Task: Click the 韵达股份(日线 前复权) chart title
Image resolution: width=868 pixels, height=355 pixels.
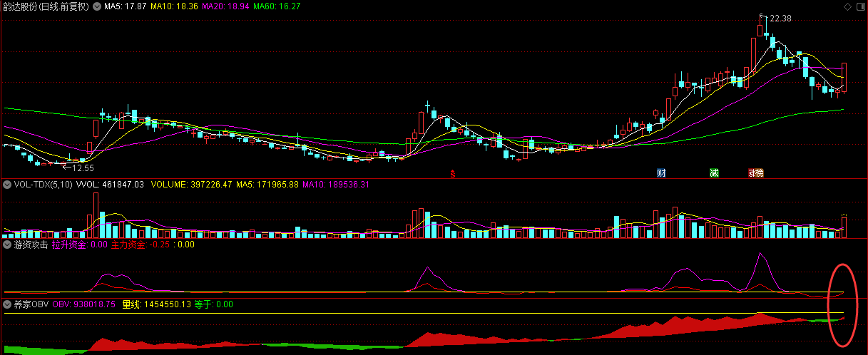Action: tap(46, 6)
